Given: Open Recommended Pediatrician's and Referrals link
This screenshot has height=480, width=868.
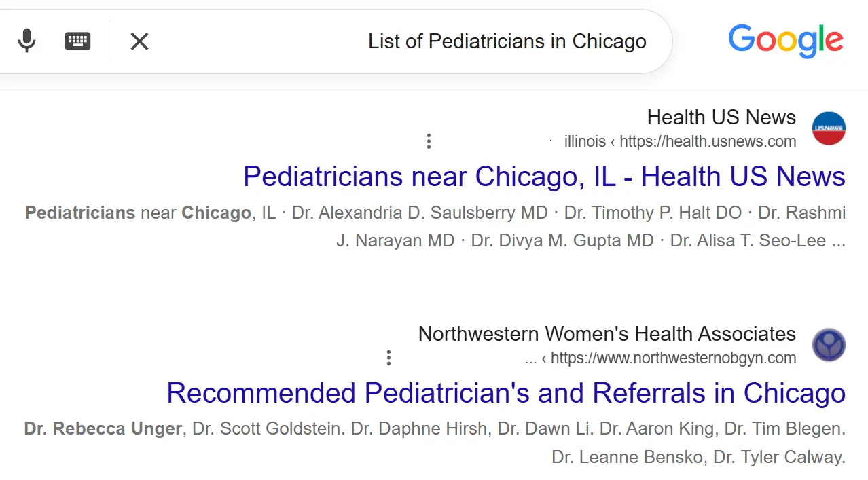Looking at the screenshot, I should (506, 393).
